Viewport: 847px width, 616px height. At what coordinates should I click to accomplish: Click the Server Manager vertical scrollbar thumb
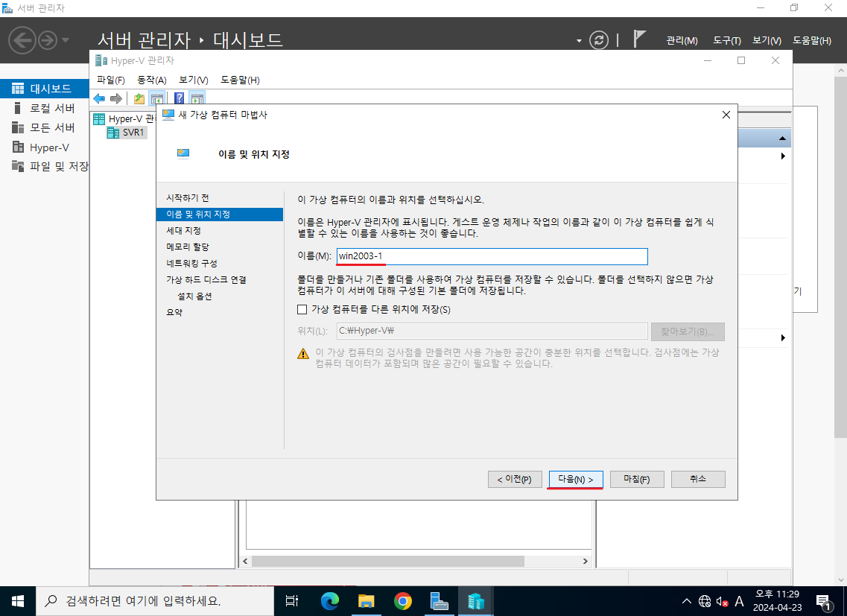pos(840,257)
